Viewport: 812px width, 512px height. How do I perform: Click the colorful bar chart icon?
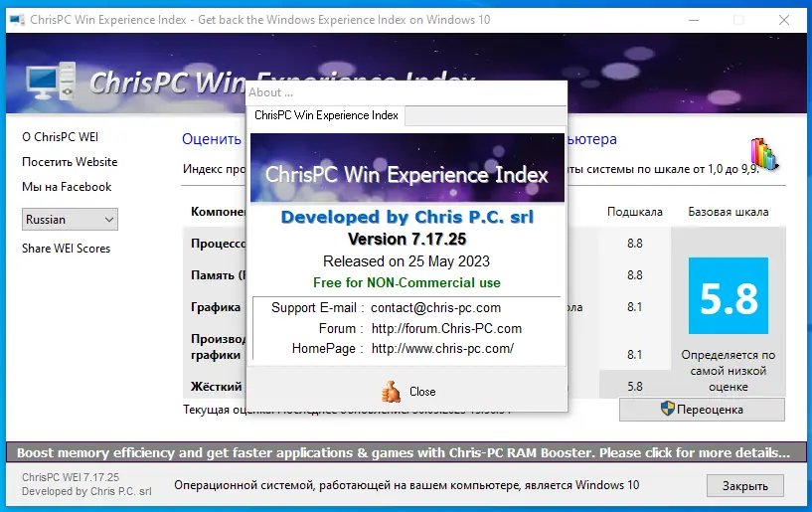click(765, 154)
